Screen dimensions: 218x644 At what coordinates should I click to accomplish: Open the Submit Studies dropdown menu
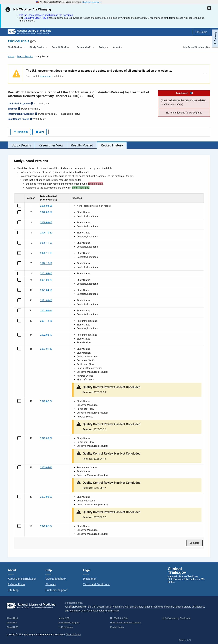pos(61,47)
